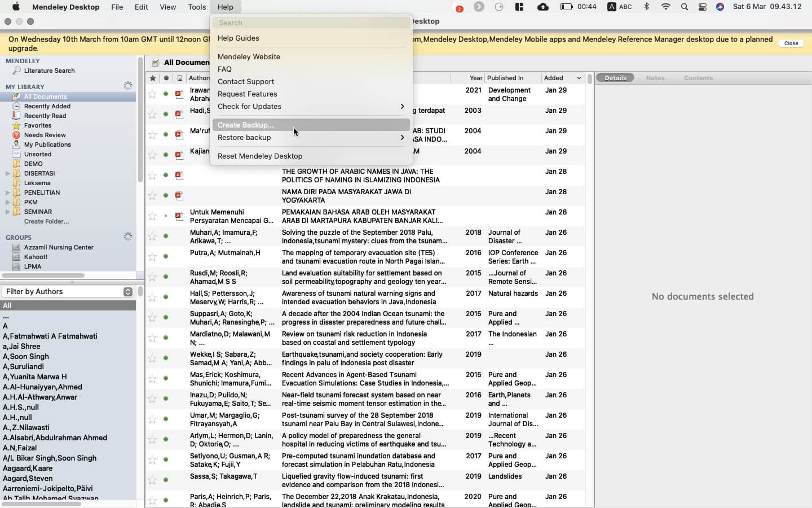Viewport: 812px width, 508px height.
Task: Select author filter 'All'
Action: 68,305
